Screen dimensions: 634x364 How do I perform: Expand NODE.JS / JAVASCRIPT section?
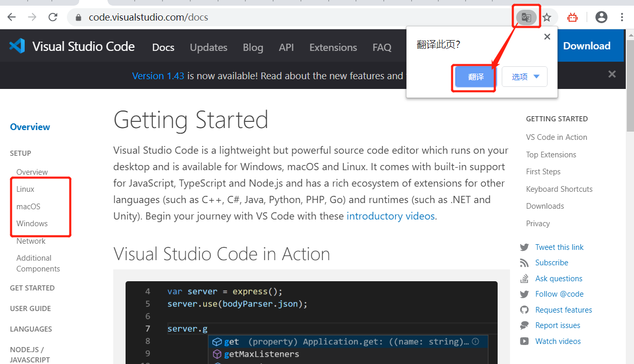pos(30,355)
